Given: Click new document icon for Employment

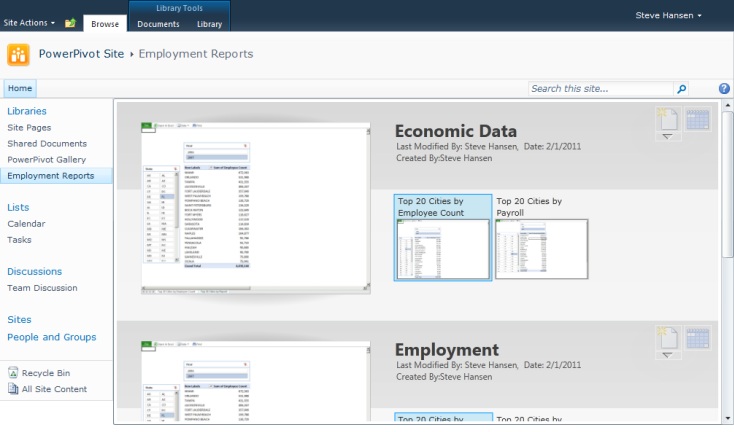Looking at the screenshot, I should coord(668,338).
